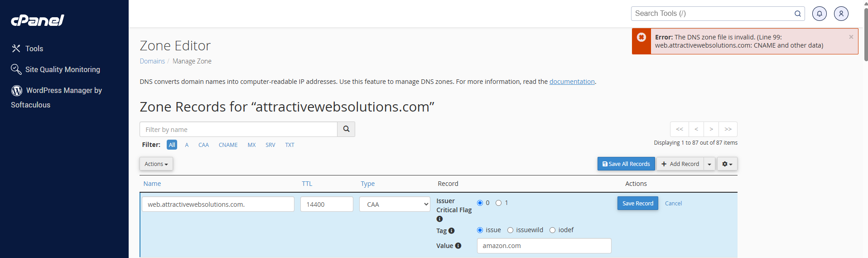Open the Actions dropdown
This screenshot has width=868, height=258.
coord(156,164)
